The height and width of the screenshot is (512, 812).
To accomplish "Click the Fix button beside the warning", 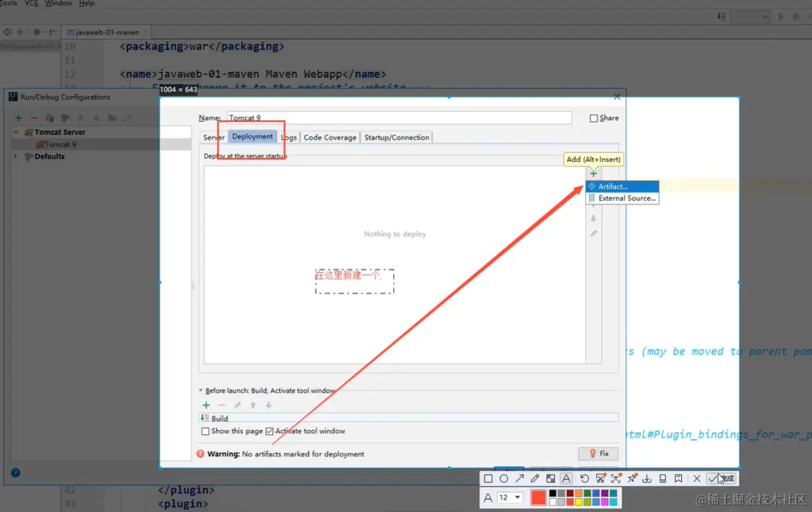I will (598, 454).
